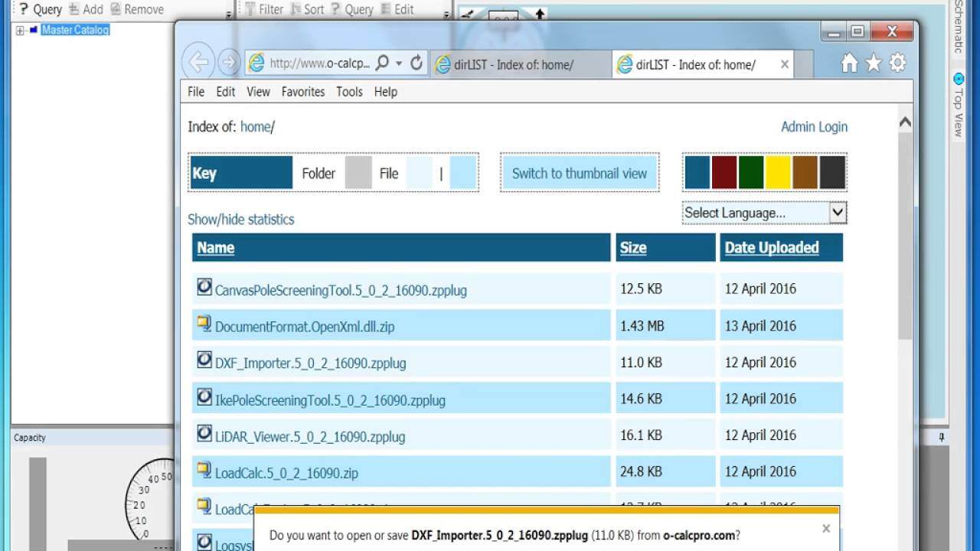Click the page scrollbar up arrow
Image resolution: width=980 pixels, height=551 pixels.
[x=905, y=122]
